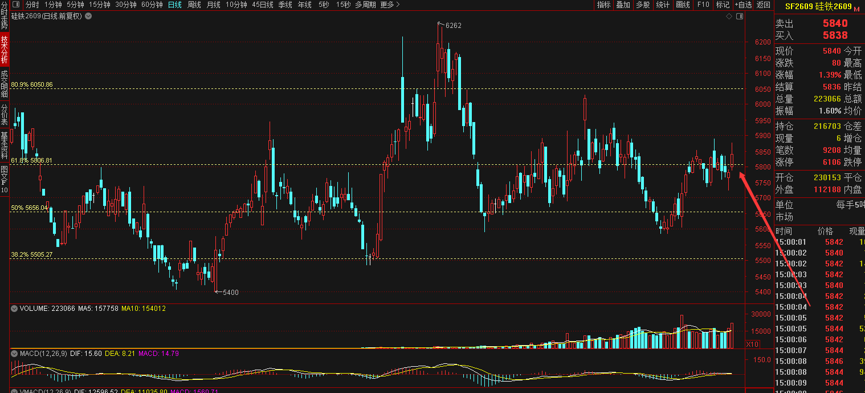The image size is (865, 393).
Task: Open the 指标 indicators button
Action: point(604,4)
